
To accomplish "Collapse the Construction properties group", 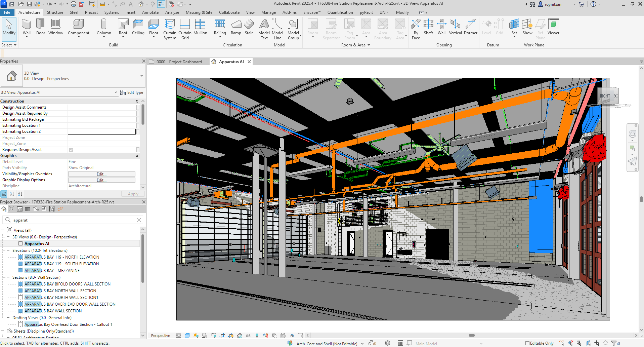I will point(137,101).
